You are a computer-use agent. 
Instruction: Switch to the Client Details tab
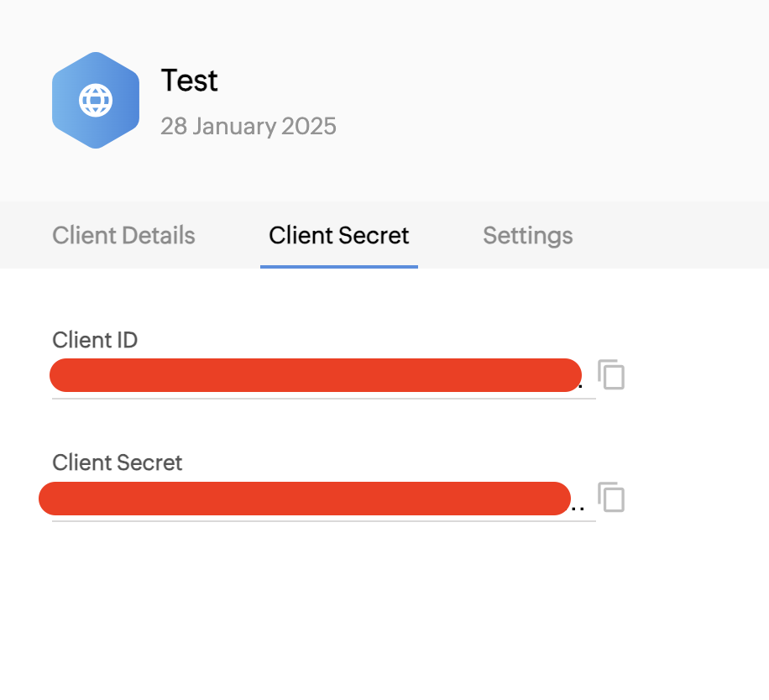click(123, 235)
